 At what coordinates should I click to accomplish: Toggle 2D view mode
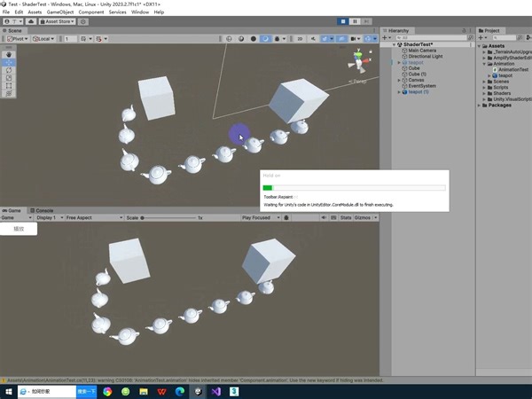(x=300, y=39)
